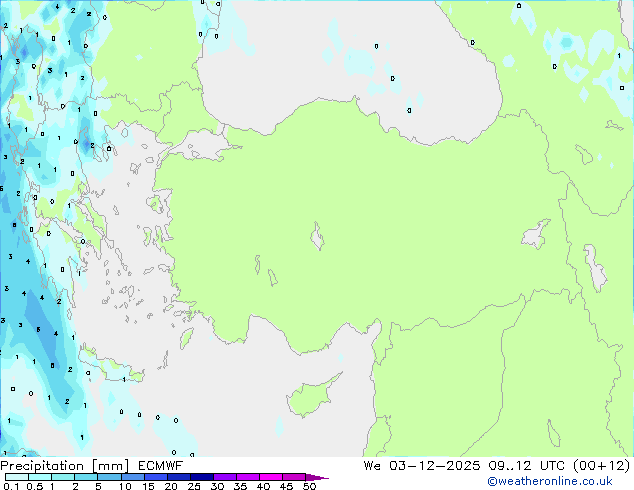Viewport: 634px width, 490px height.
Task: Click the 1–2 mm legend color swatch
Action: (63, 477)
